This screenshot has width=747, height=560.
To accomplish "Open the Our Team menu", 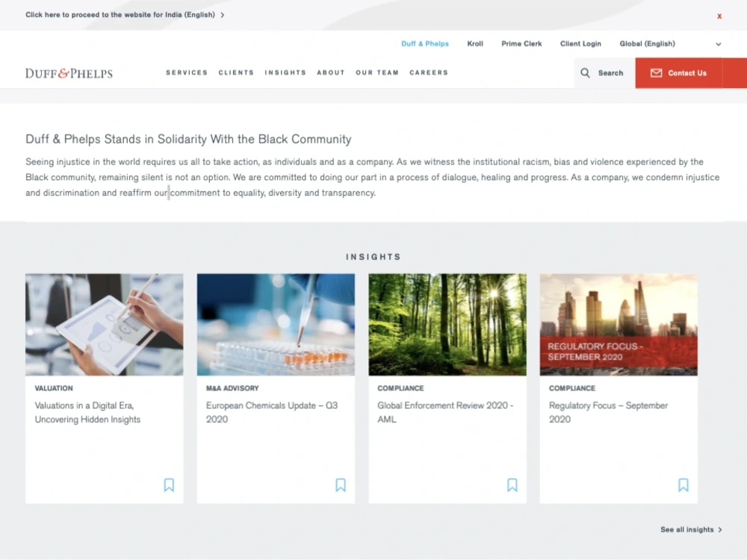I will (376, 73).
